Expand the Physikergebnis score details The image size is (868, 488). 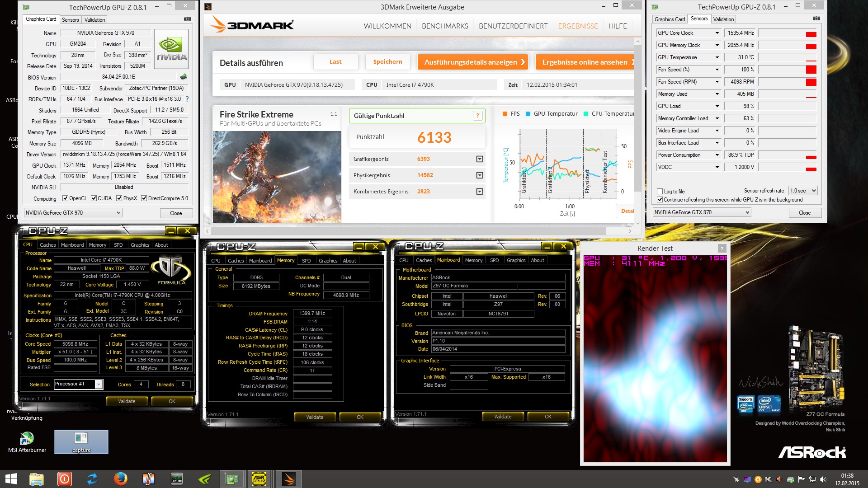coord(480,175)
